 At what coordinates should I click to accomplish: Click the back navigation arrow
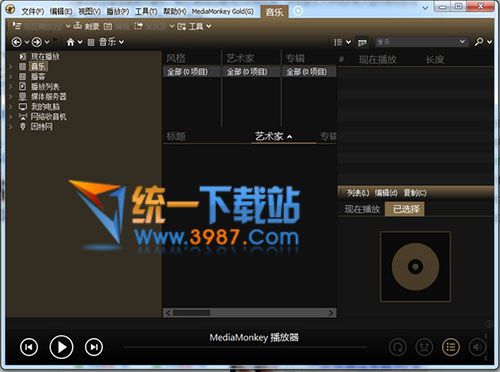17,42
